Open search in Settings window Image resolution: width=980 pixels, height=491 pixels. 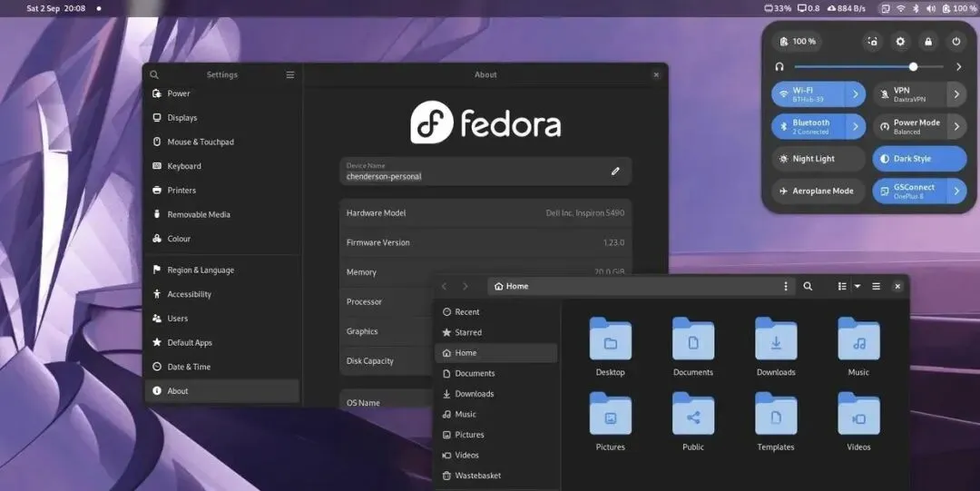pos(154,74)
